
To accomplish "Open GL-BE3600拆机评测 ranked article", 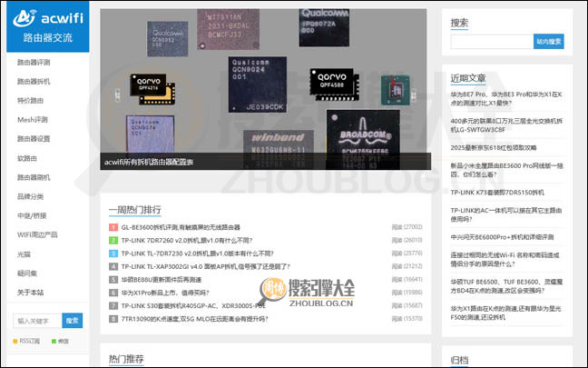I will click(181, 227).
